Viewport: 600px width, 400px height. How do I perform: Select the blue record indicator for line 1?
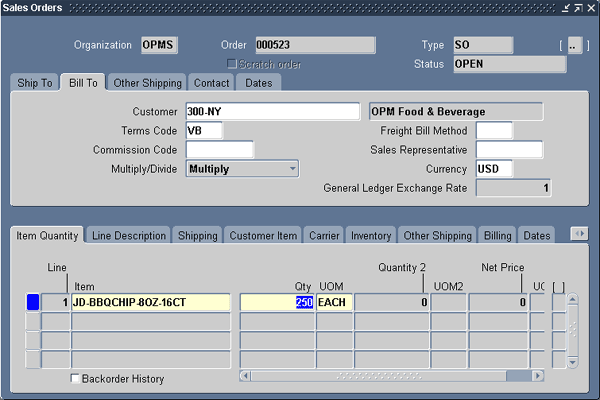(33, 302)
